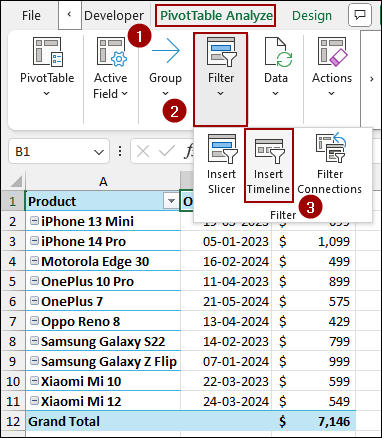Open the Data ribbon group
Screen dimensions: 382x438
276,68
